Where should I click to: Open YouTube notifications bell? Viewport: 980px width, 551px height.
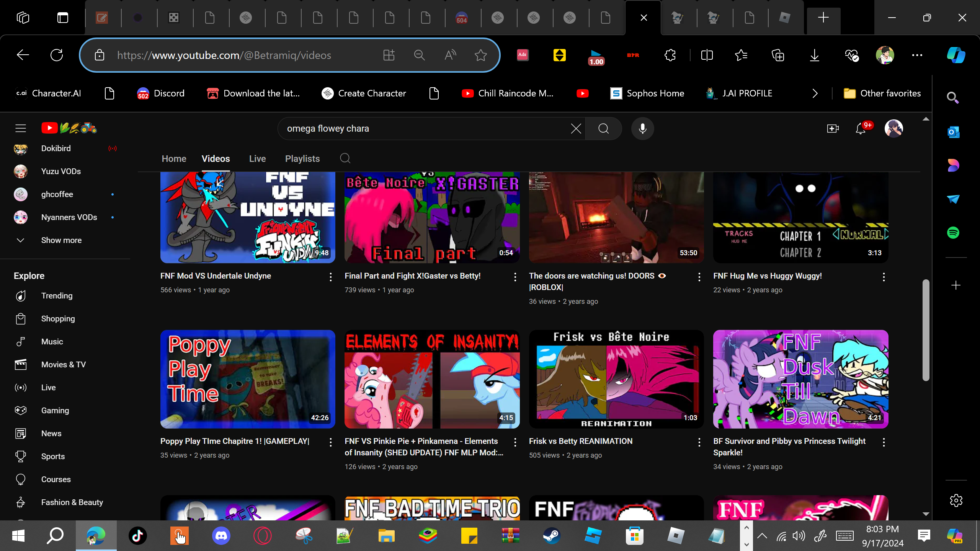click(x=860, y=129)
